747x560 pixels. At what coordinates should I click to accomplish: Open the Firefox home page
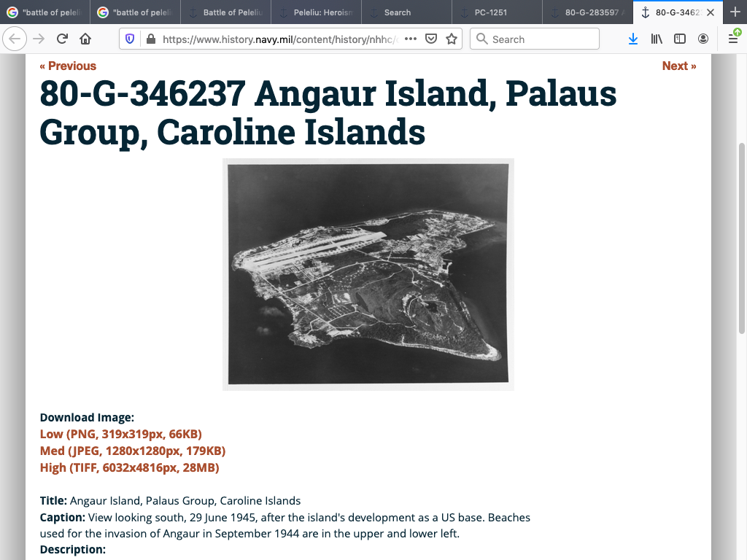pos(85,39)
